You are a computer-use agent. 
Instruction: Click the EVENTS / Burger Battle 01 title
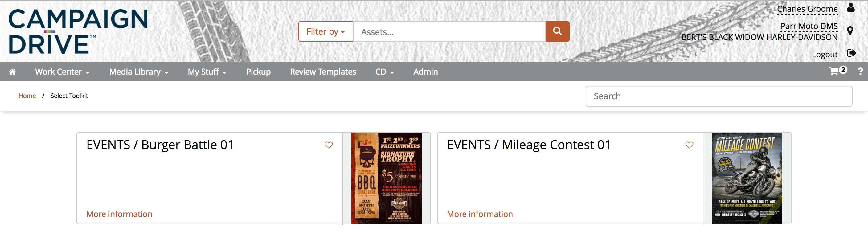tap(160, 145)
